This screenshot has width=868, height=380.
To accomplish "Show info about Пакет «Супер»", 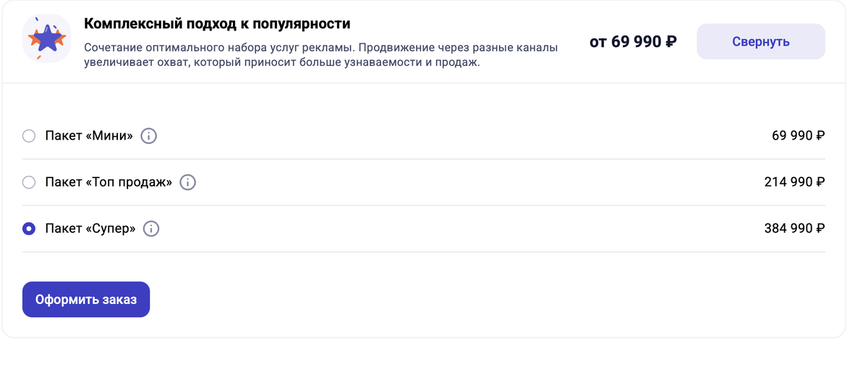I will 150,229.
